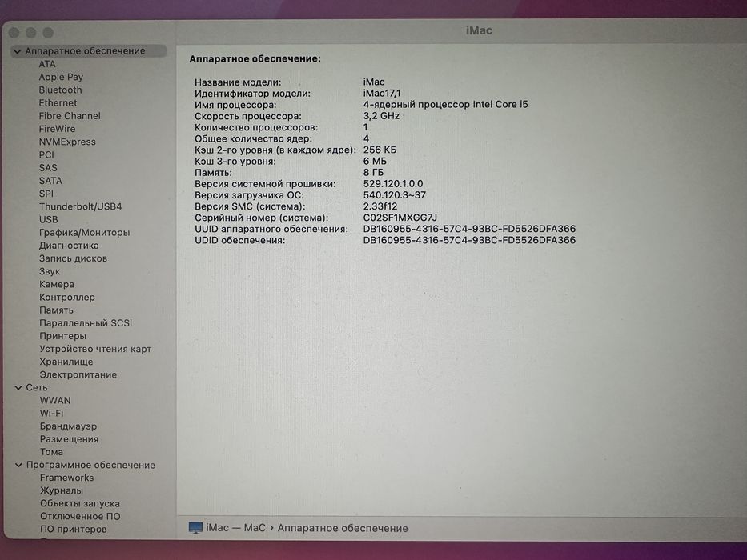
Task: Click '4-ядерный процессор Intel Core i5' value
Action: [x=445, y=104]
